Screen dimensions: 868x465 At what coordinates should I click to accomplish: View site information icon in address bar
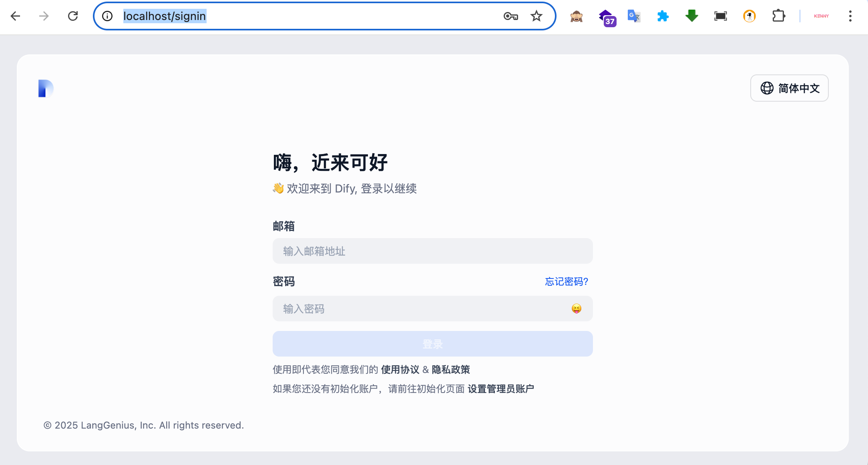pos(107,16)
